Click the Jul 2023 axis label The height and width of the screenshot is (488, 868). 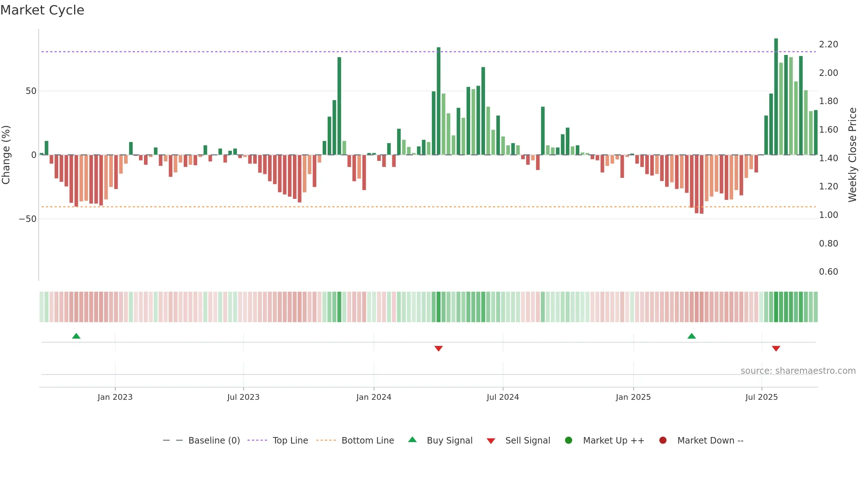tap(243, 397)
